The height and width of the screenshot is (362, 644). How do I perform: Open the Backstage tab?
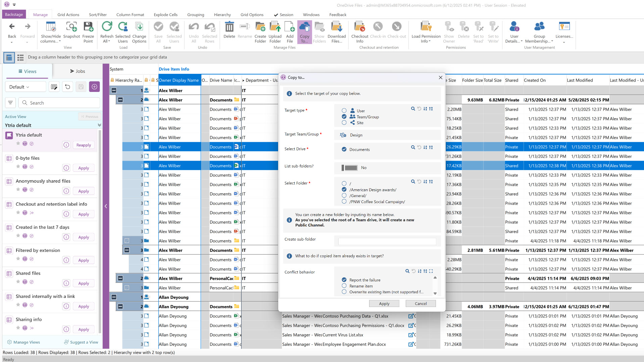(x=14, y=14)
